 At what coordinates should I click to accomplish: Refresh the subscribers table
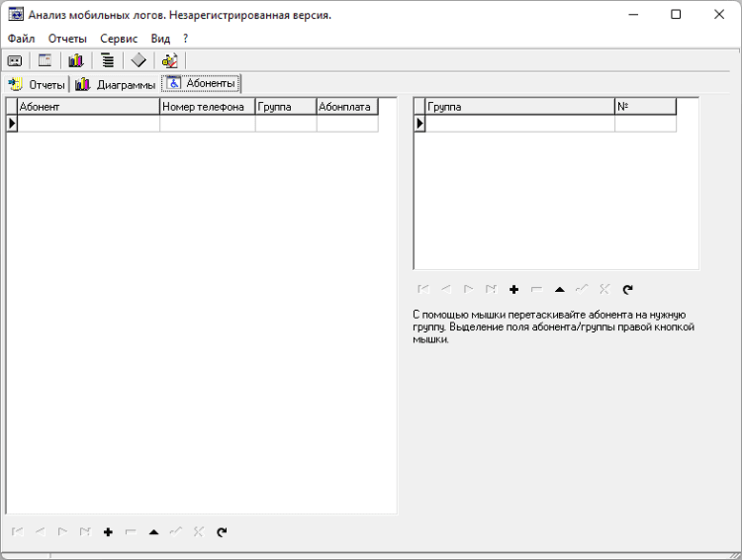(x=222, y=532)
